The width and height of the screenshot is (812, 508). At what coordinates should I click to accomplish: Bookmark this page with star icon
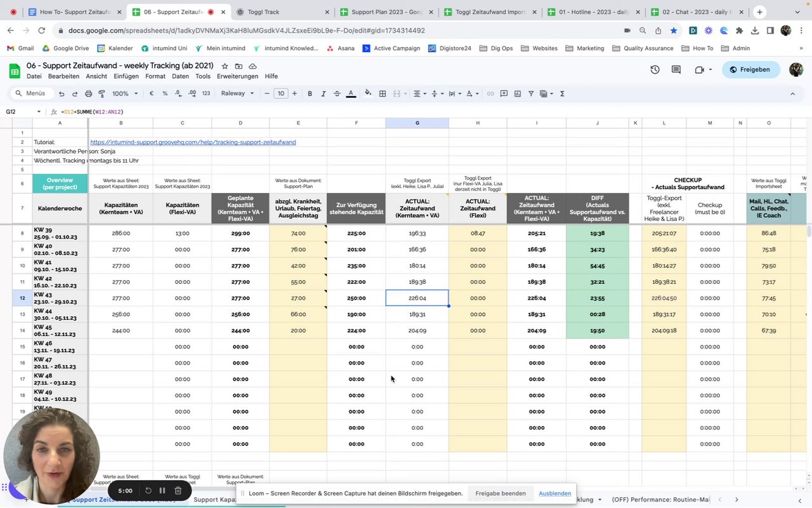point(674,30)
